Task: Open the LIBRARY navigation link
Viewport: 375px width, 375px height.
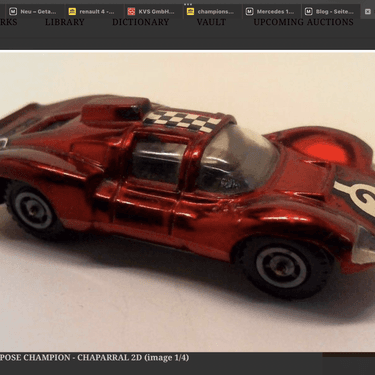Action: click(65, 22)
